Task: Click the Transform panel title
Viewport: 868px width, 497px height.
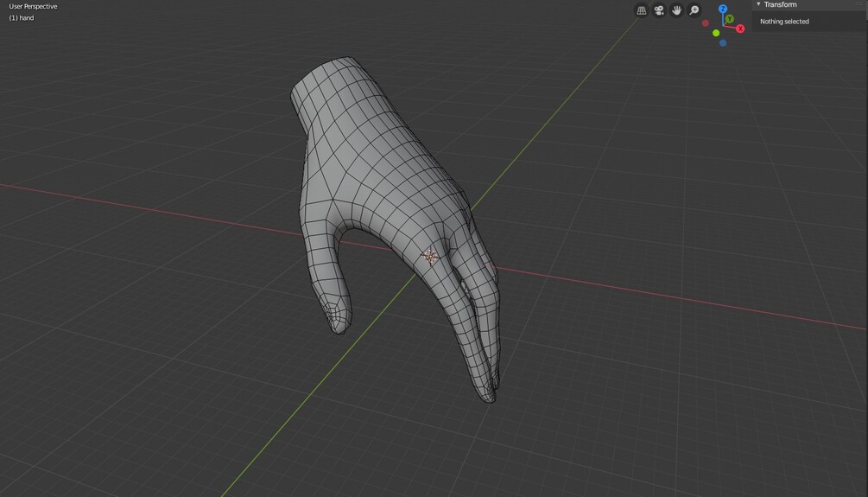Action: pos(780,4)
